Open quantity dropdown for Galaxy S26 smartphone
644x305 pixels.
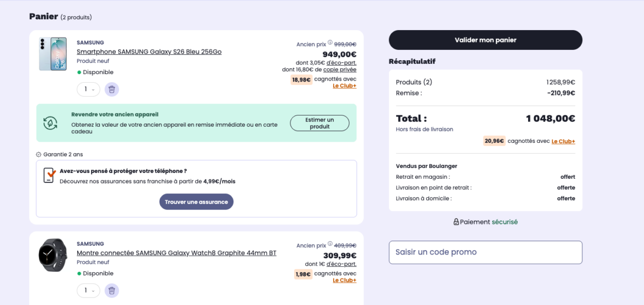pyautogui.click(x=89, y=89)
